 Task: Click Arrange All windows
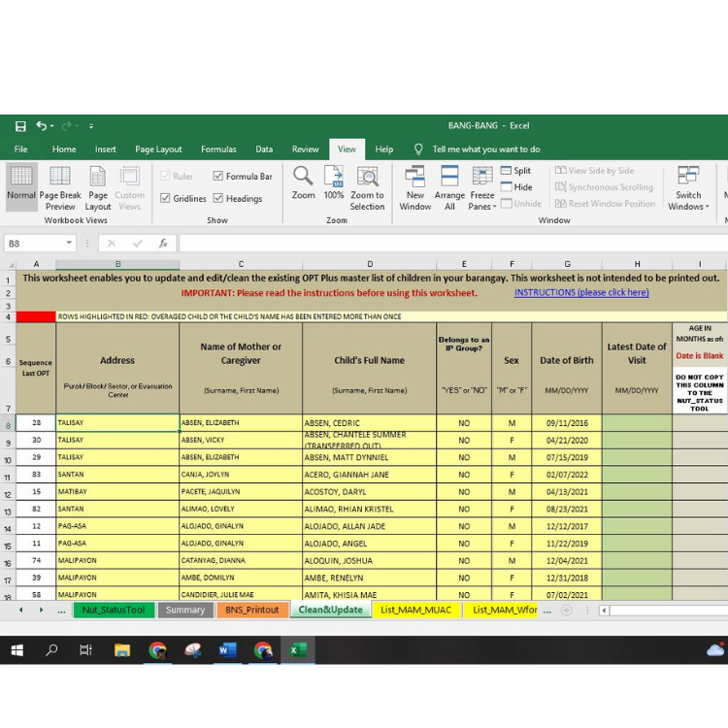(x=449, y=188)
